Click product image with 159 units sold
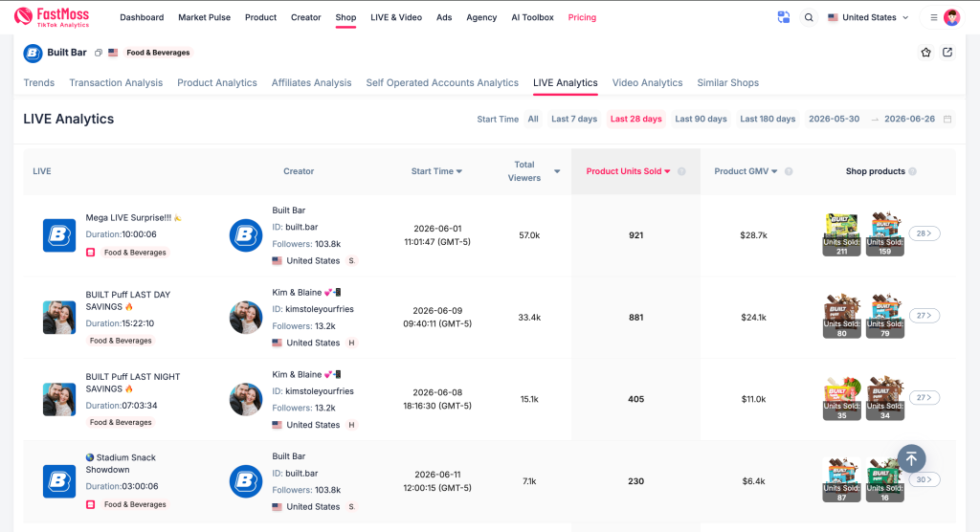 885,234
